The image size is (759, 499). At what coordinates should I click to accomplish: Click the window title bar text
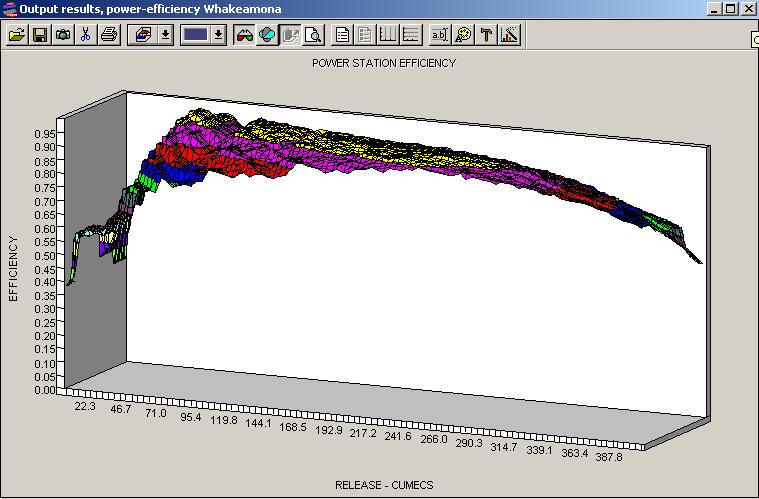pos(150,9)
